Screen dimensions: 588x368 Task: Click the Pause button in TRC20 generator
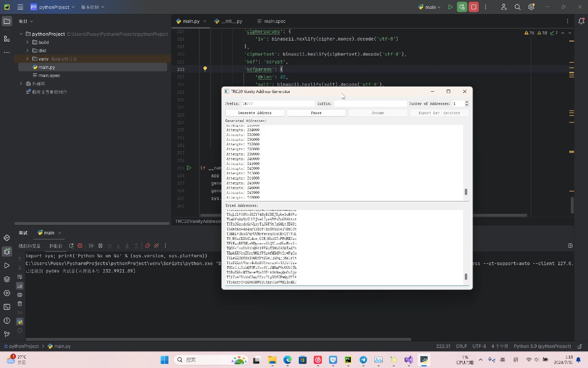(x=316, y=113)
